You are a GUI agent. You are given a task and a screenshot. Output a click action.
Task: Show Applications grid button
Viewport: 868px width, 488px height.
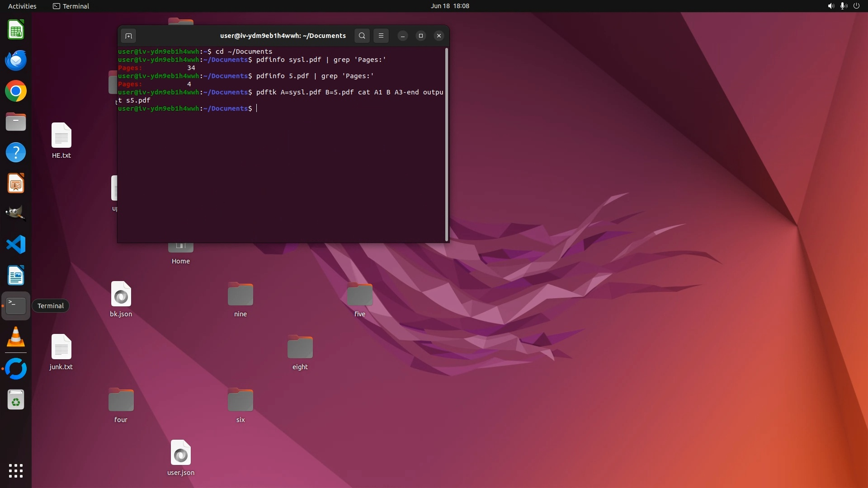[x=16, y=471]
